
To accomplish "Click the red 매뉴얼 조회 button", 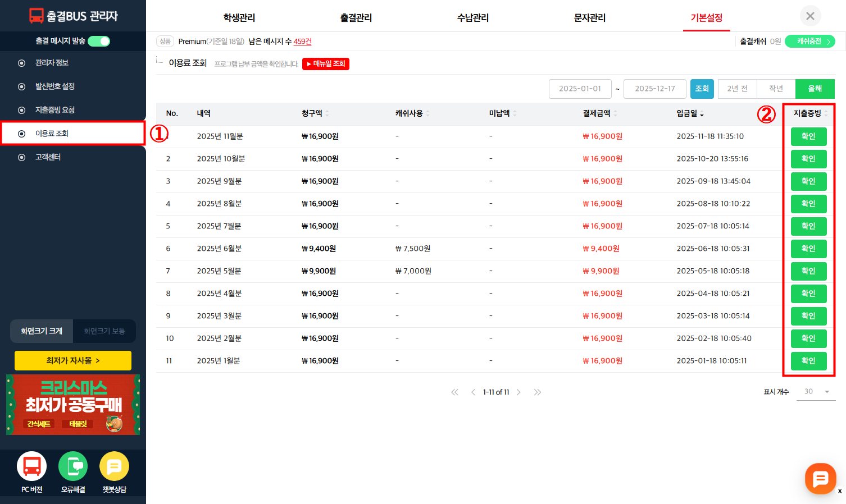I will tap(326, 64).
